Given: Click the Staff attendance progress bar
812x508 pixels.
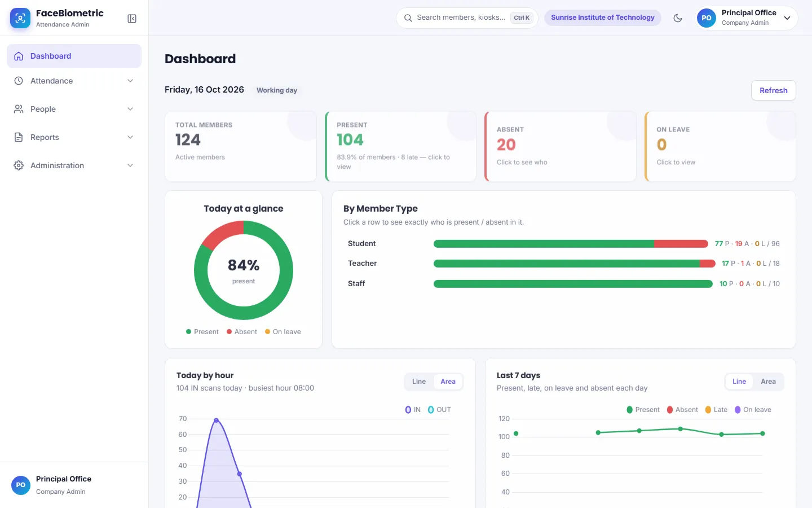Looking at the screenshot, I should pyautogui.click(x=573, y=284).
